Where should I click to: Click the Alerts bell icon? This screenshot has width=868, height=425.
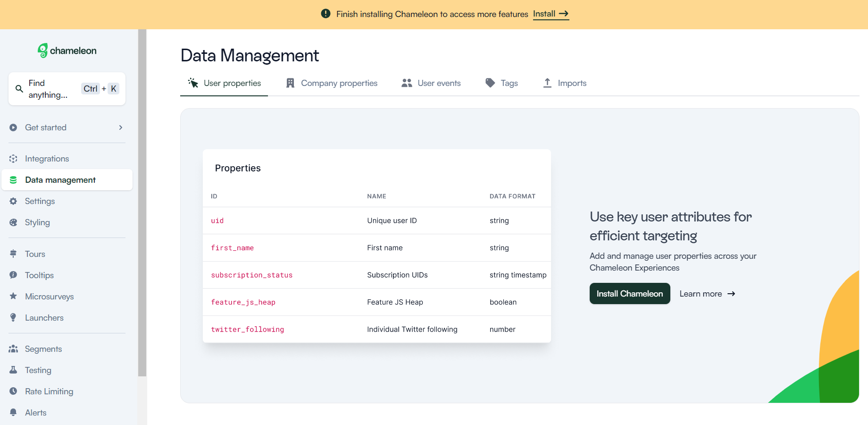13,413
